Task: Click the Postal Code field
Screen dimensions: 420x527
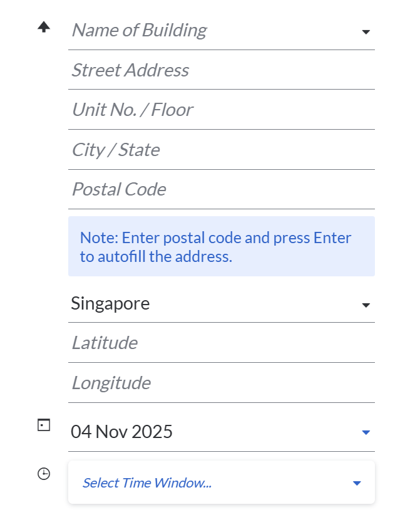Action: [x=219, y=189]
